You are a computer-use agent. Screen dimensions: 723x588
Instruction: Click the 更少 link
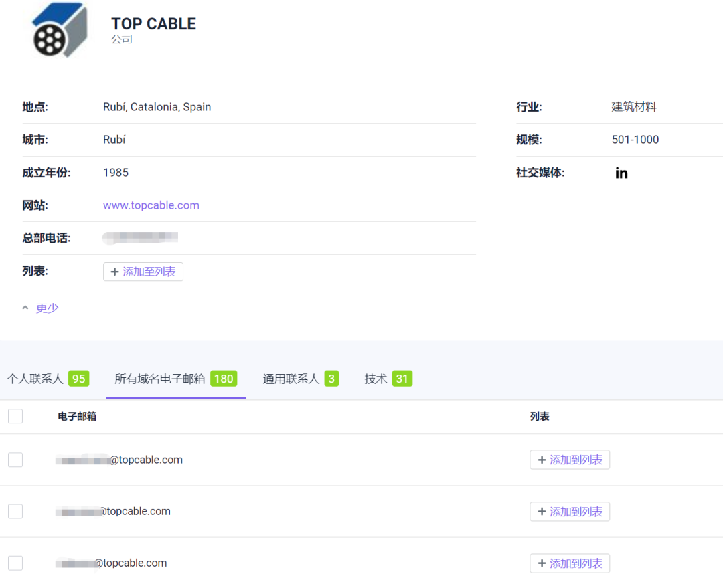point(48,308)
